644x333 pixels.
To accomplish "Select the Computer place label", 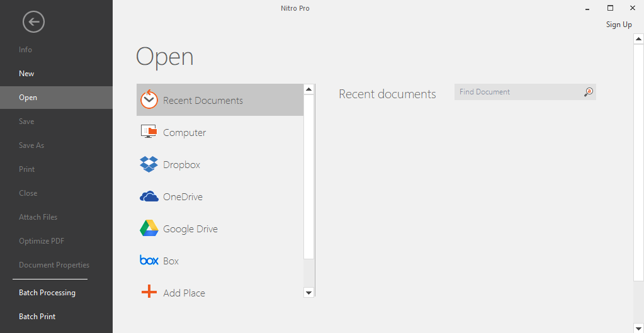I will tap(184, 133).
